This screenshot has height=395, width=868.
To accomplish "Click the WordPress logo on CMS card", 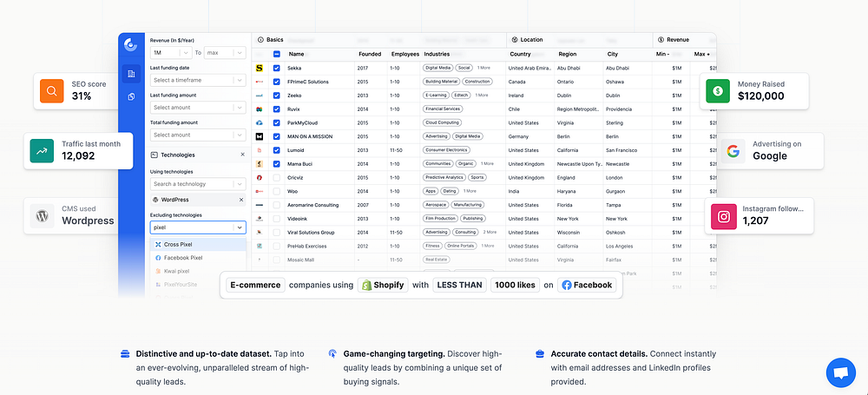I will click(x=42, y=215).
